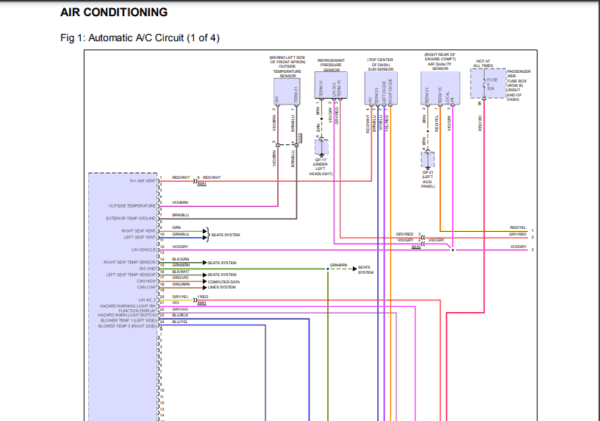Select the BLK/GRN wire label at pin 14
This screenshot has width=600, height=421.
pos(181,259)
